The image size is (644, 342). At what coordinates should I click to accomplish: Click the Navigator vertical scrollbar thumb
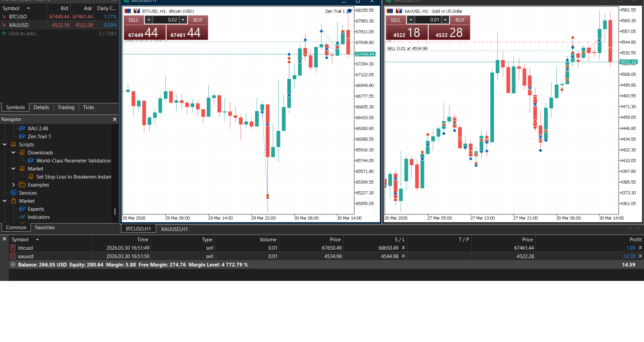coord(115,211)
